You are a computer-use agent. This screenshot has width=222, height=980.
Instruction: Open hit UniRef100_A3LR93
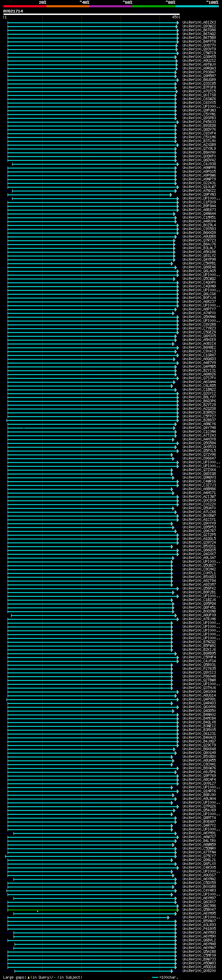[x=199, y=925]
